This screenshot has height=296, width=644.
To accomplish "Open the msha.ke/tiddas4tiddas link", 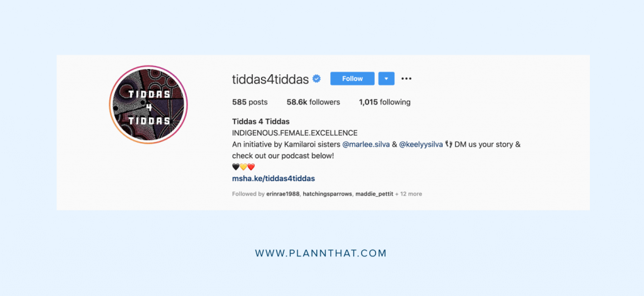I will click(x=274, y=178).
